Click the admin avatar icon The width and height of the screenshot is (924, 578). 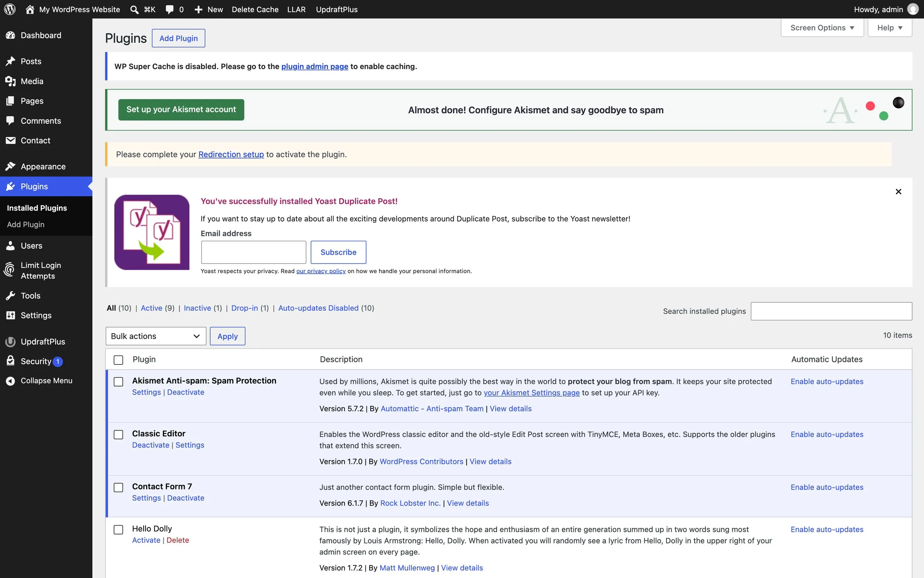point(913,9)
